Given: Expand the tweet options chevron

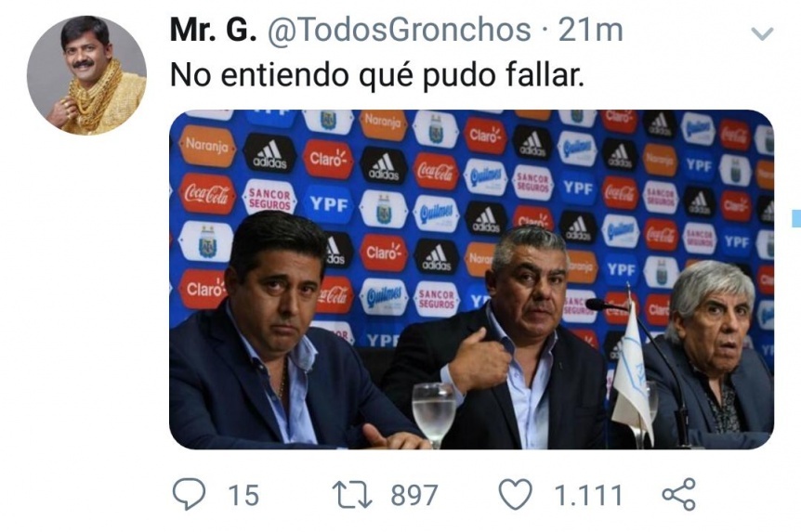Looking at the screenshot, I should (x=762, y=33).
